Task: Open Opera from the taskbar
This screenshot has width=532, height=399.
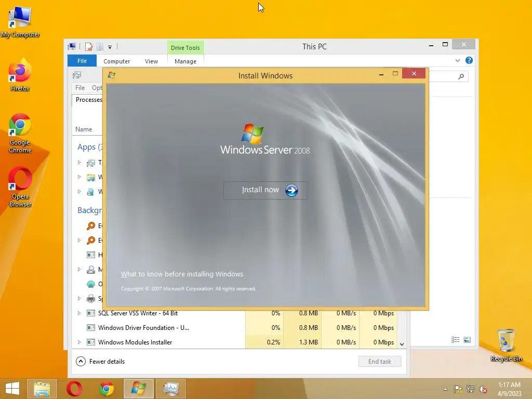Action: 74,389
